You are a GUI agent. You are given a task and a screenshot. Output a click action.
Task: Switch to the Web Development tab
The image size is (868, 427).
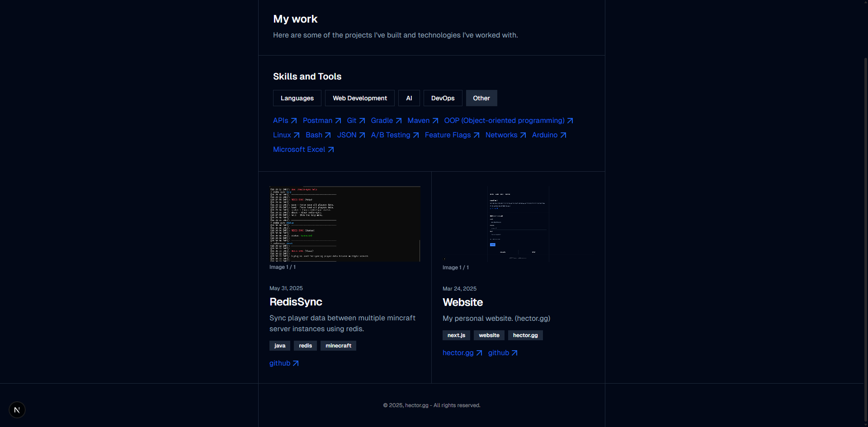[x=360, y=98]
